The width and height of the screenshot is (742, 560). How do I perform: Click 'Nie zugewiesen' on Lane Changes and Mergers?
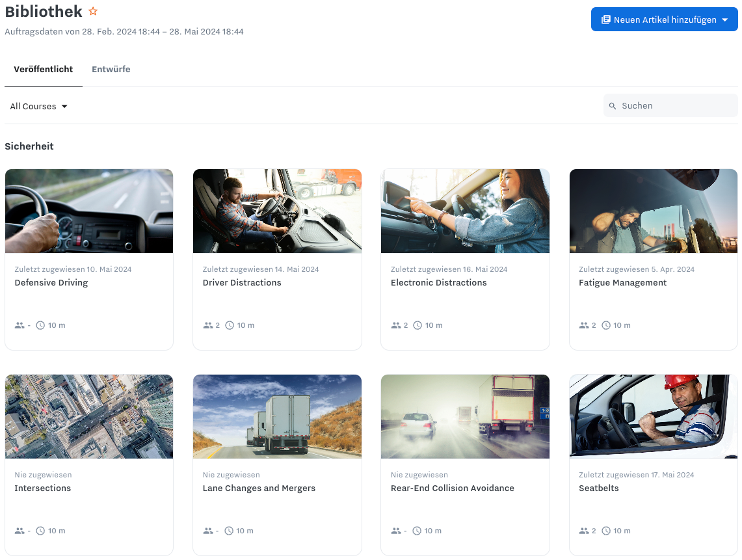click(231, 475)
